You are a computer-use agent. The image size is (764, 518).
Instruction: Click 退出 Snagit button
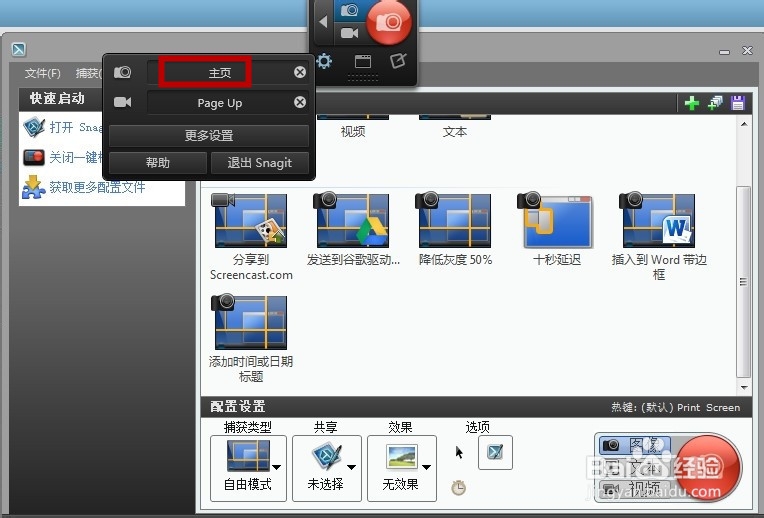pos(260,162)
